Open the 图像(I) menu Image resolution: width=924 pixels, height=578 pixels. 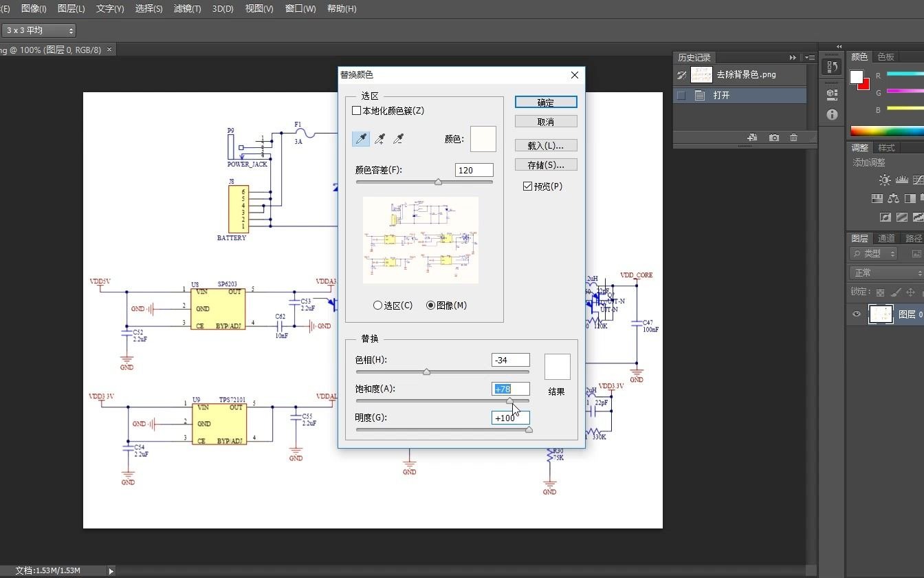point(34,9)
